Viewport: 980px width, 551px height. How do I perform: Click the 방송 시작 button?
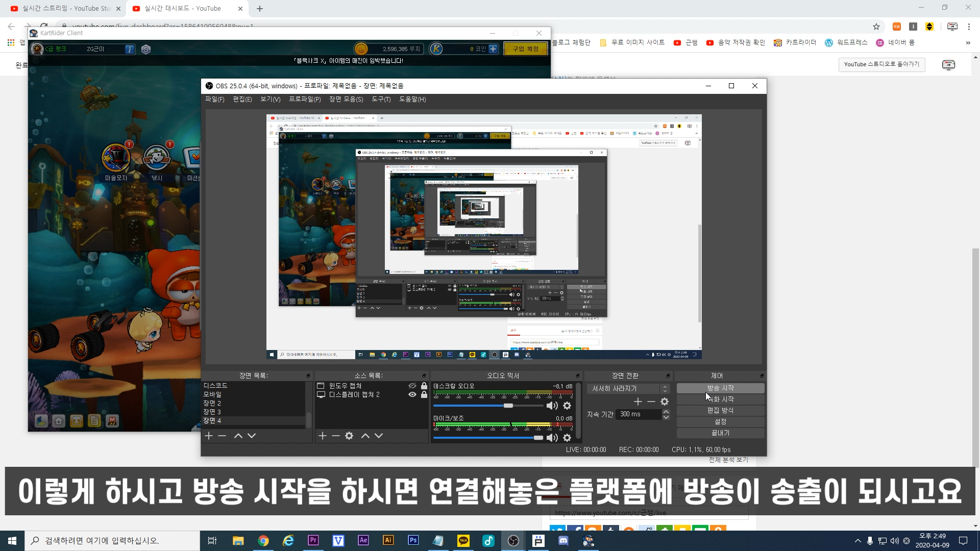click(720, 388)
